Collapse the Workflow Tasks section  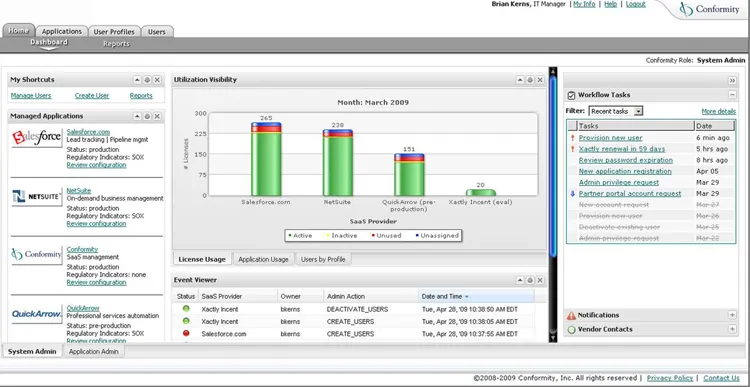click(x=732, y=95)
